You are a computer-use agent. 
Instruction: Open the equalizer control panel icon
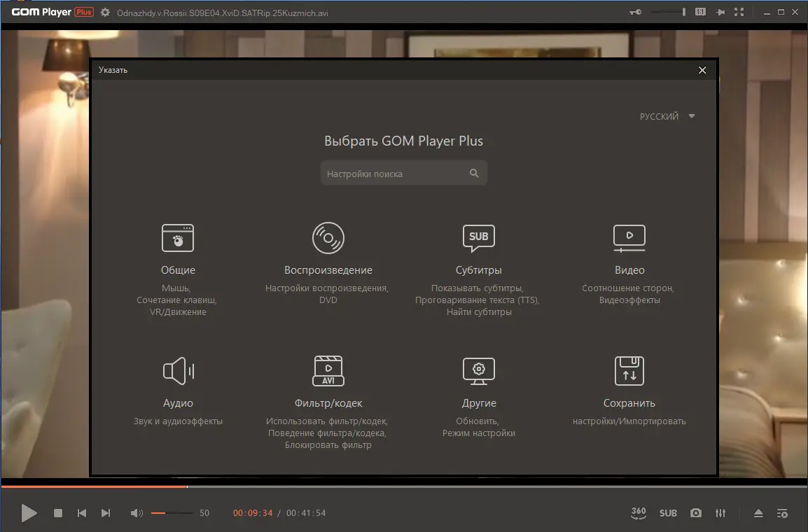(x=720, y=513)
